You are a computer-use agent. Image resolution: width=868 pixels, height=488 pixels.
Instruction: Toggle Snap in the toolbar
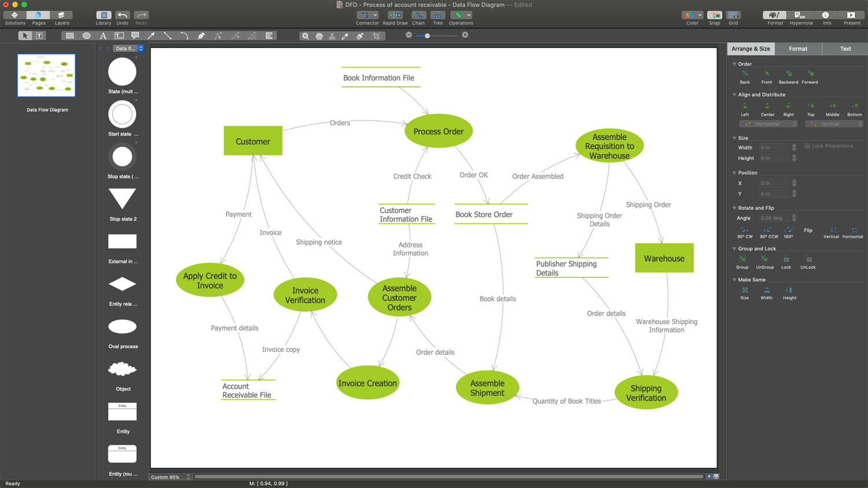tap(714, 16)
